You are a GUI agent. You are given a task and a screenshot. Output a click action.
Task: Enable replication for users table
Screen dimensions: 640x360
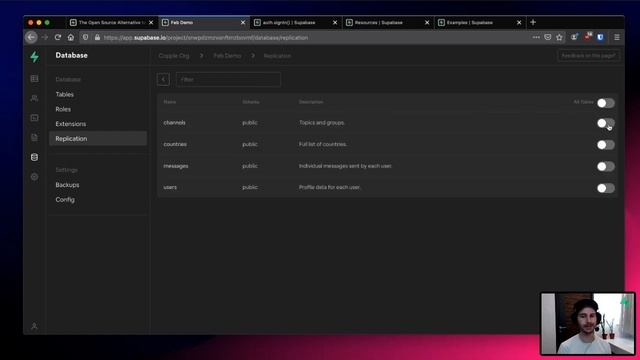pos(606,188)
